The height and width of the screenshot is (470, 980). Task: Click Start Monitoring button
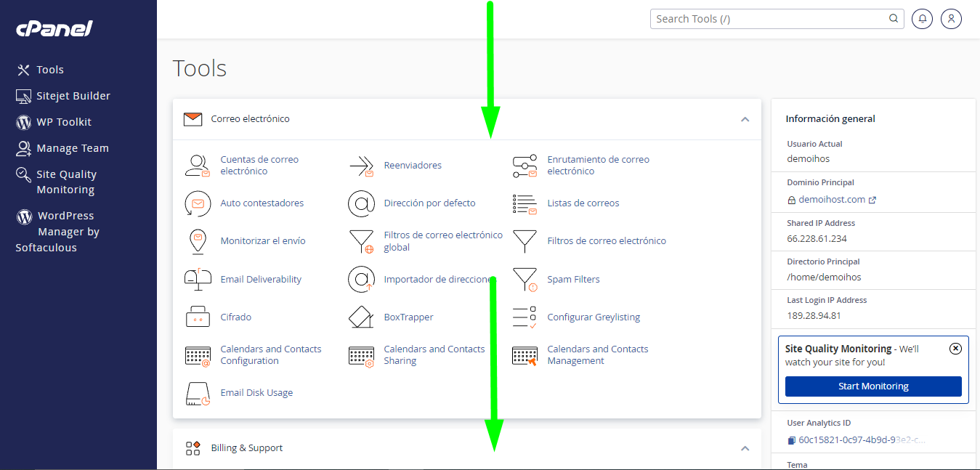(872, 386)
